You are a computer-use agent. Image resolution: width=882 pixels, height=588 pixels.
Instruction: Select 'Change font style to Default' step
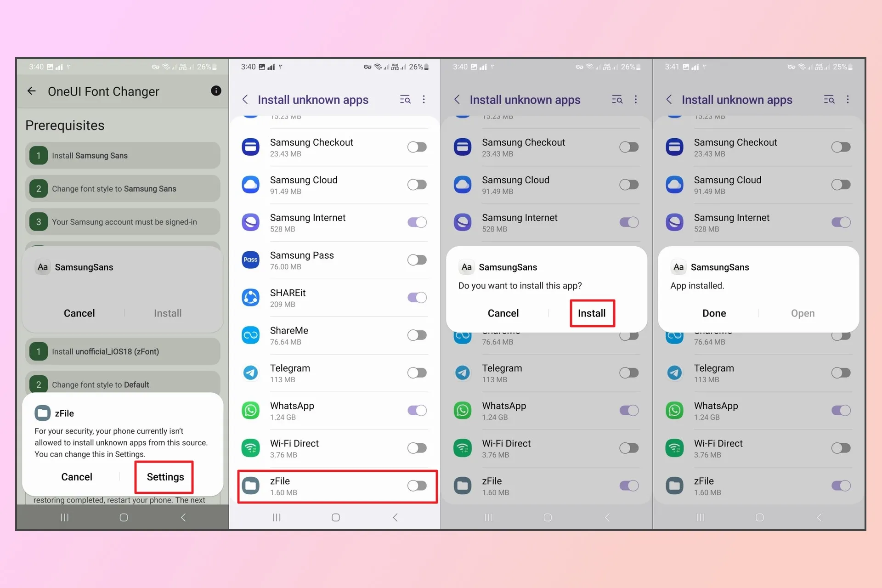123,383
